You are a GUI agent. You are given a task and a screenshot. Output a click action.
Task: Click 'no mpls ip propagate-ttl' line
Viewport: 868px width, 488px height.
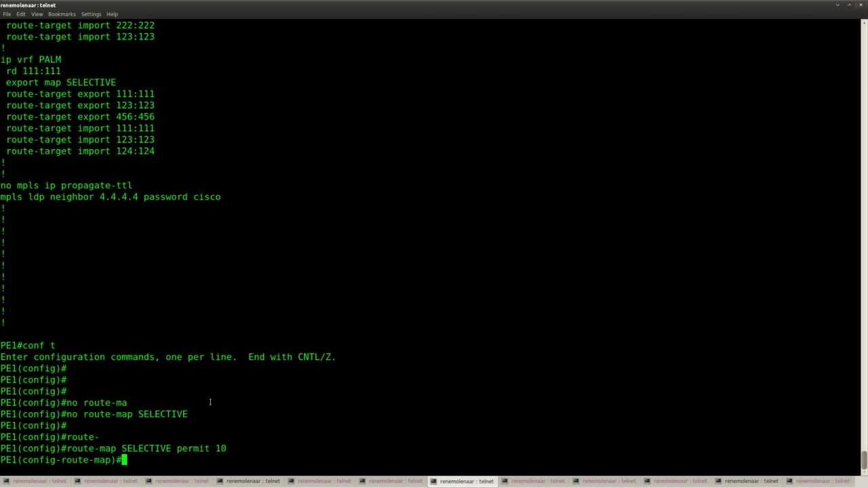pyautogui.click(x=66, y=186)
